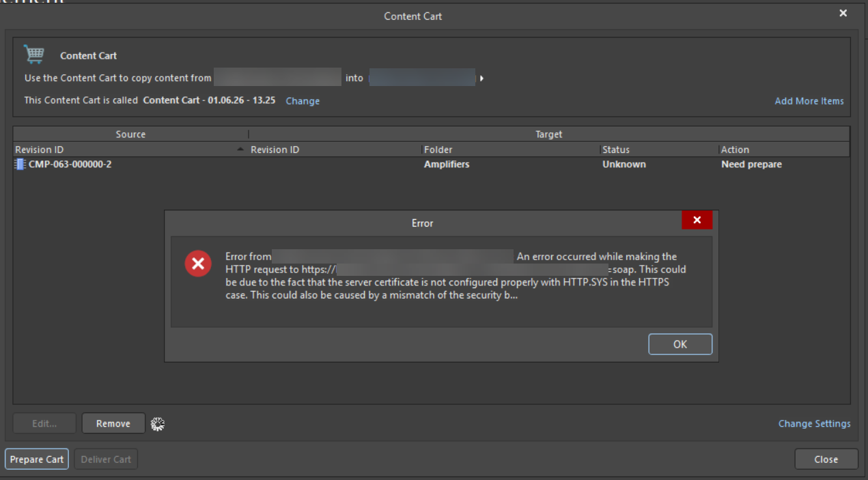Click the Need prepare action cell
This screenshot has height=480, width=868.
click(751, 165)
